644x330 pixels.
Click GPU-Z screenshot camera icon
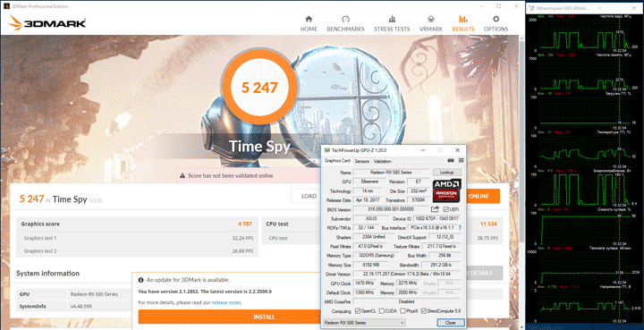pos(451,160)
